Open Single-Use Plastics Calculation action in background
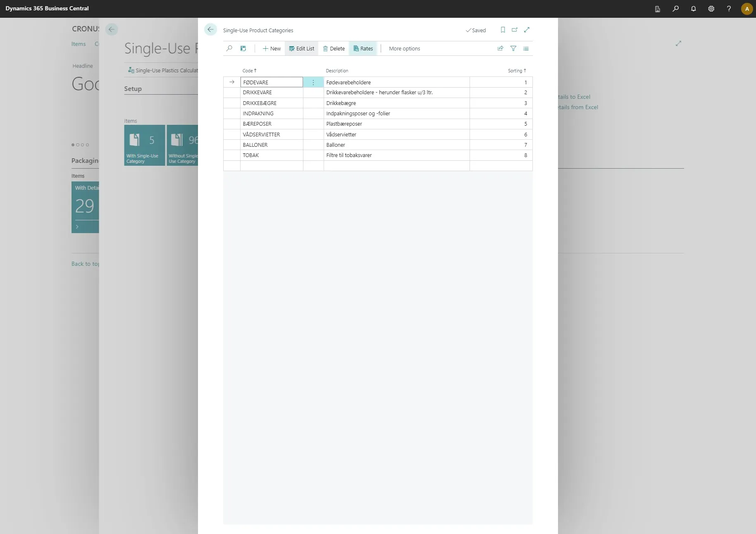 [x=163, y=71]
